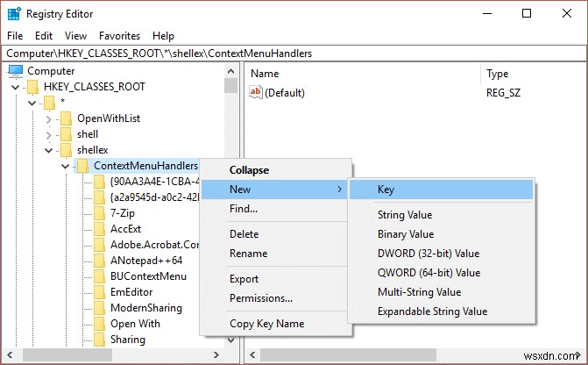Image resolution: width=588 pixels, height=365 pixels.
Task: Open the Favorites menu
Action: click(x=119, y=36)
